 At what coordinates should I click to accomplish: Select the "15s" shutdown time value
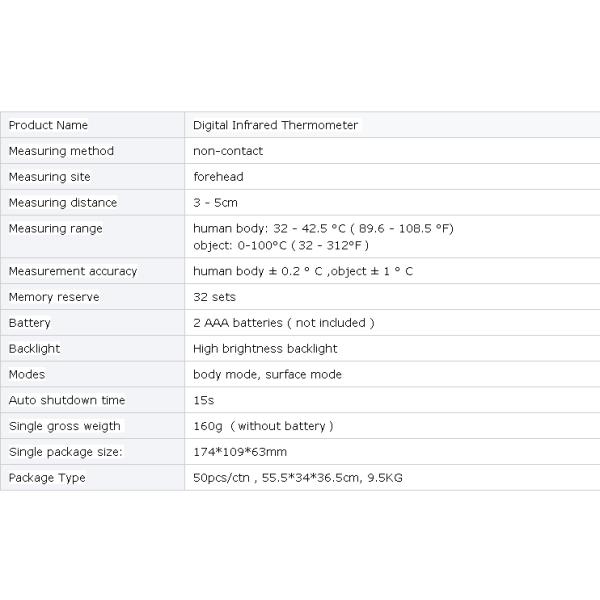point(203,400)
